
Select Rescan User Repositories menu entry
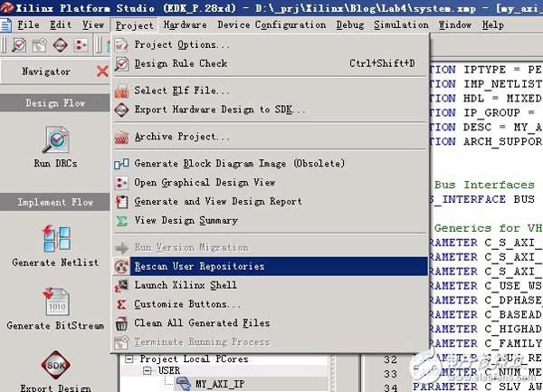click(199, 266)
